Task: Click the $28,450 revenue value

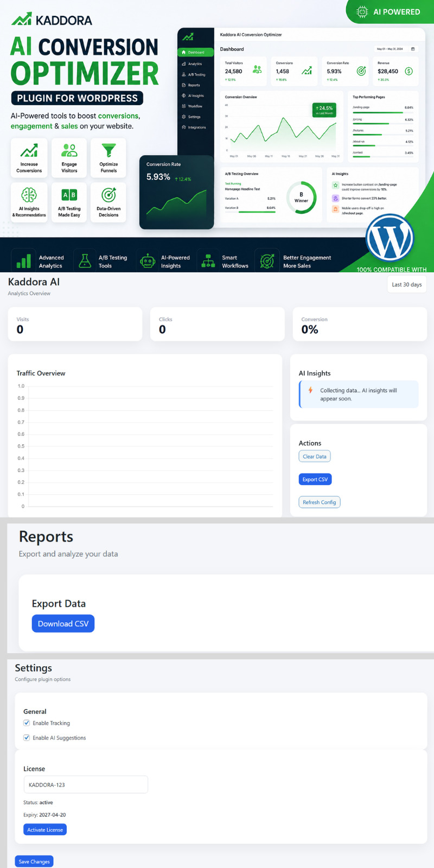Action: pyautogui.click(x=388, y=71)
